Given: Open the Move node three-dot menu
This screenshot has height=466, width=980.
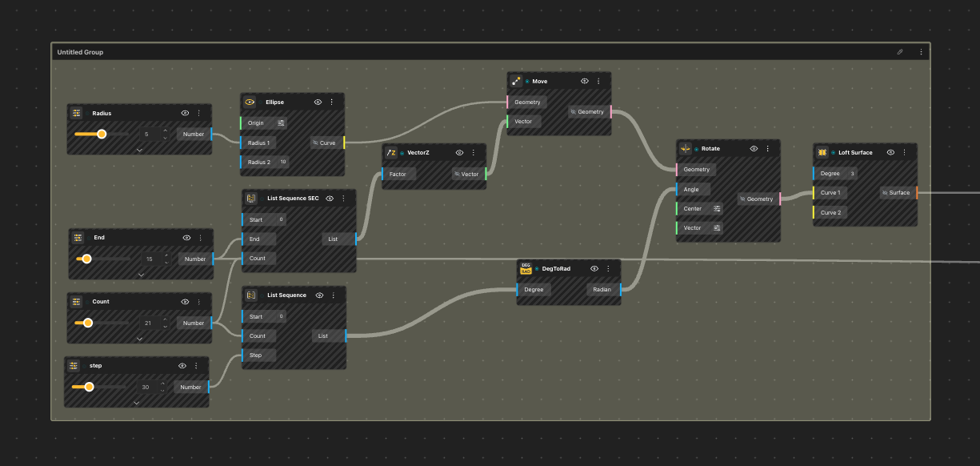Looking at the screenshot, I should [x=598, y=81].
